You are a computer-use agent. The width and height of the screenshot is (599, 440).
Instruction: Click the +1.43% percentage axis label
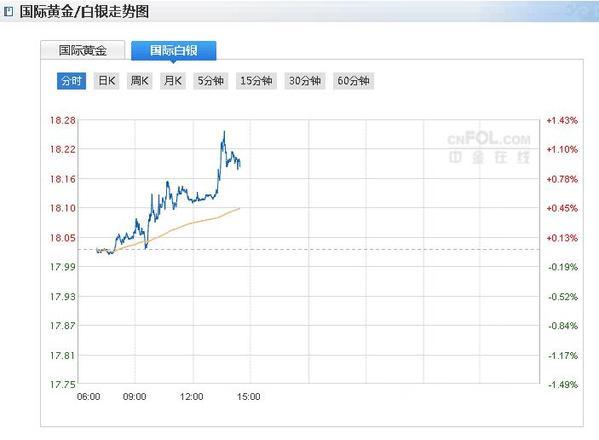562,120
